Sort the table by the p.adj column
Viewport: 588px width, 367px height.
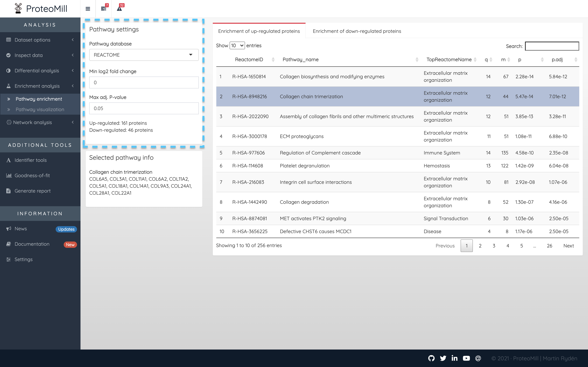[557, 59]
